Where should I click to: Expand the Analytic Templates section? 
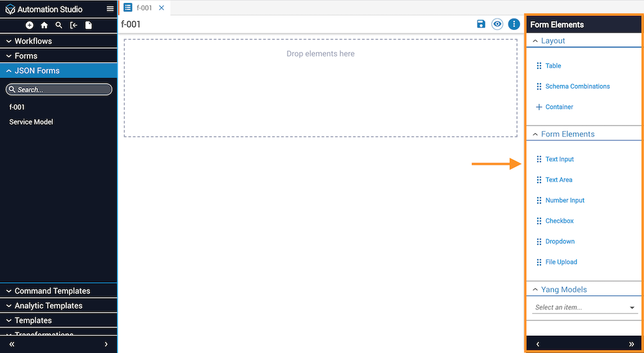coord(59,305)
